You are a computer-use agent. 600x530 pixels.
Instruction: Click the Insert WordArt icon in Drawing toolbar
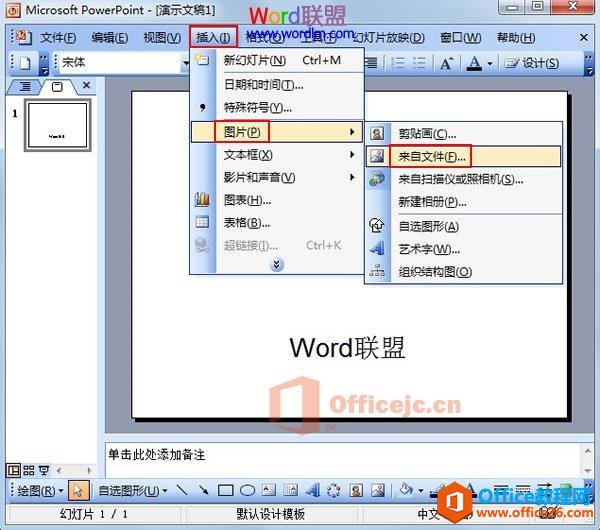(313, 490)
